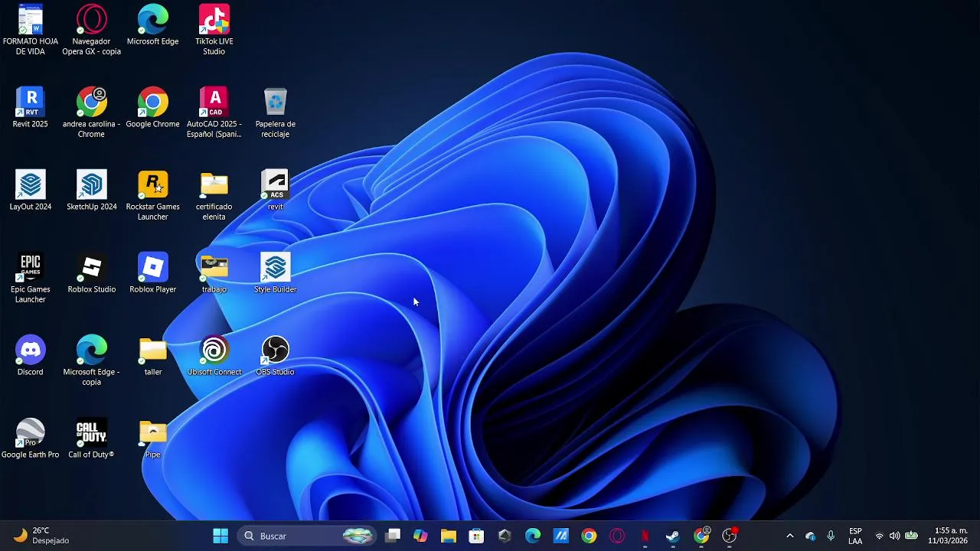Viewport: 980px width, 551px height.
Task: Select the taller folder on desktop
Action: click(152, 356)
